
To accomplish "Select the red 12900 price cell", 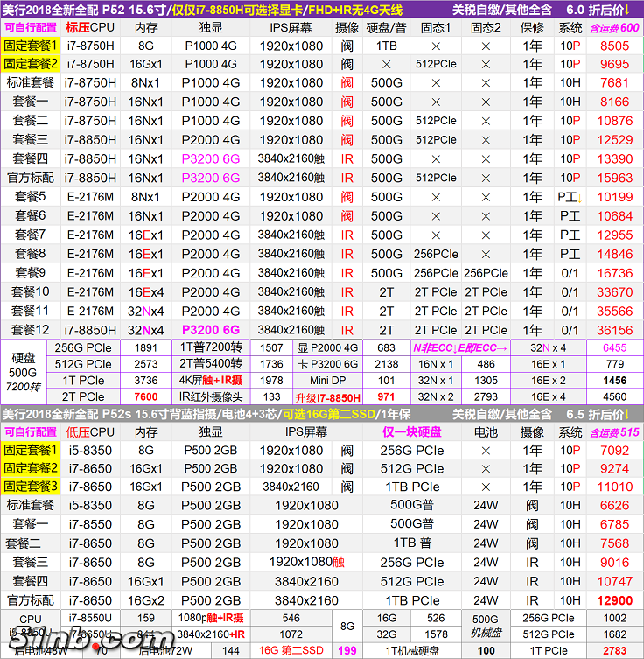I will tap(614, 600).
